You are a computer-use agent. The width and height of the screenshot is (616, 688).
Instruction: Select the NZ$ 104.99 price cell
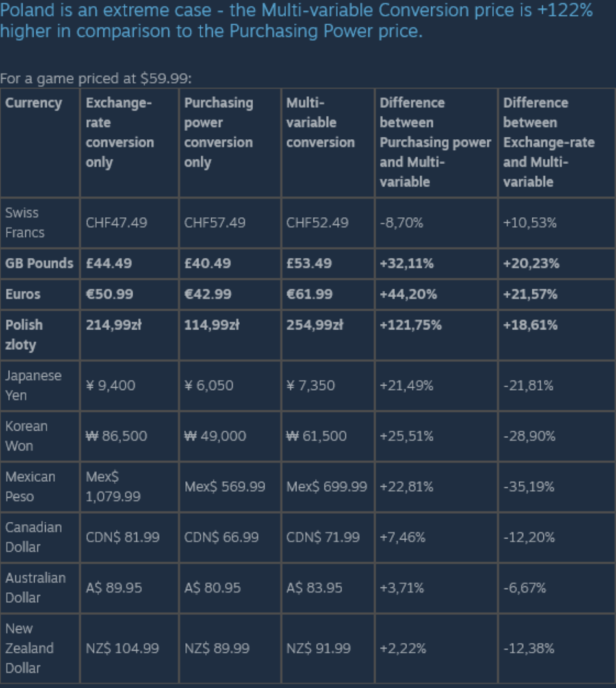click(129, 648)
